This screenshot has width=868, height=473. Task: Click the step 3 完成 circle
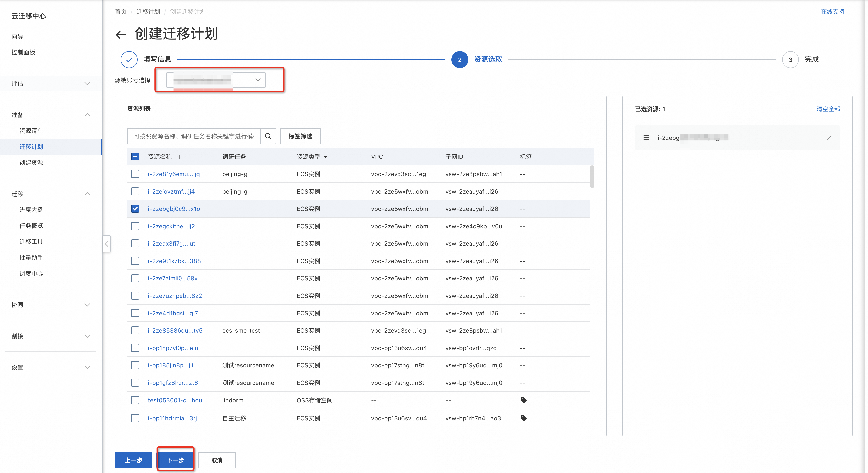(791, 60)
